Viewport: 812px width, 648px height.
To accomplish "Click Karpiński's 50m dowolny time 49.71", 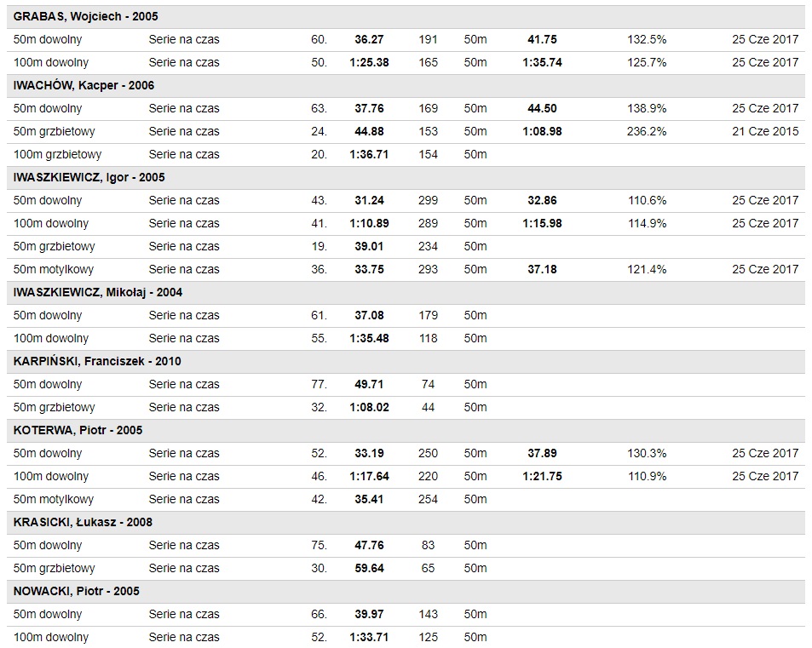I will (x=369, y=384).
